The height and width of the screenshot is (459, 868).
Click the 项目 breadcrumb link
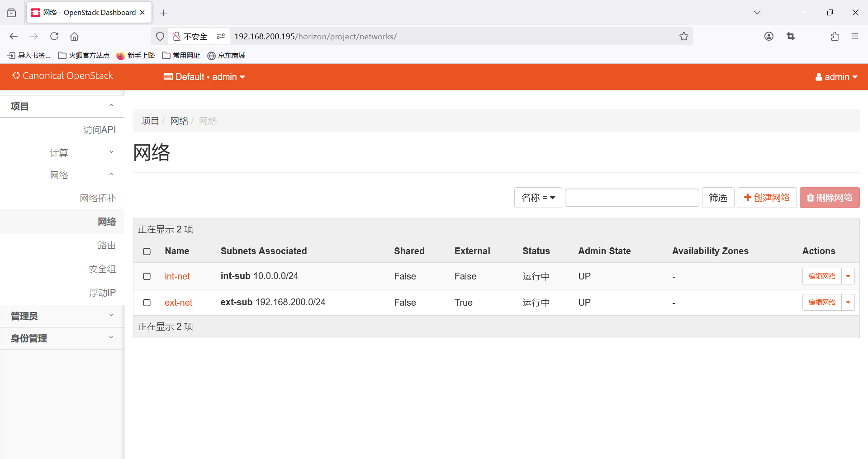pos(150,121)
